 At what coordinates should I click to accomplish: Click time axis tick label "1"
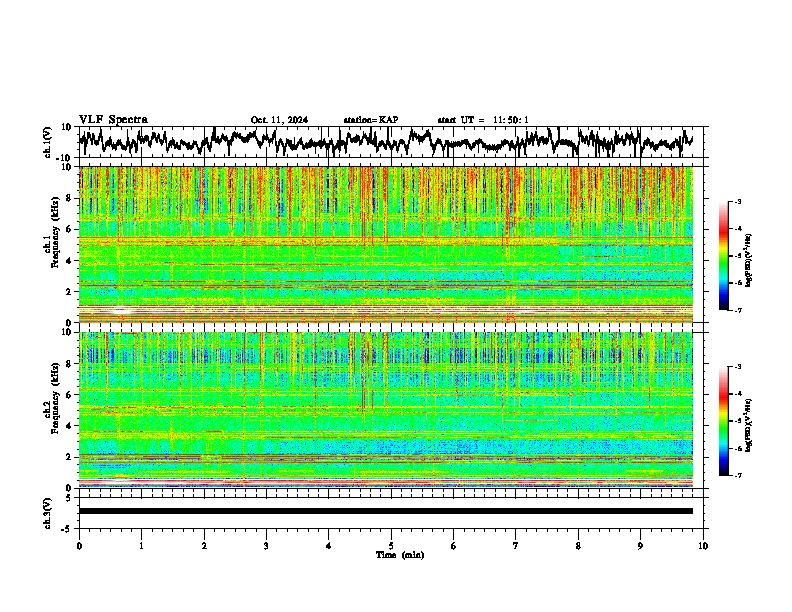coord(141,546)
